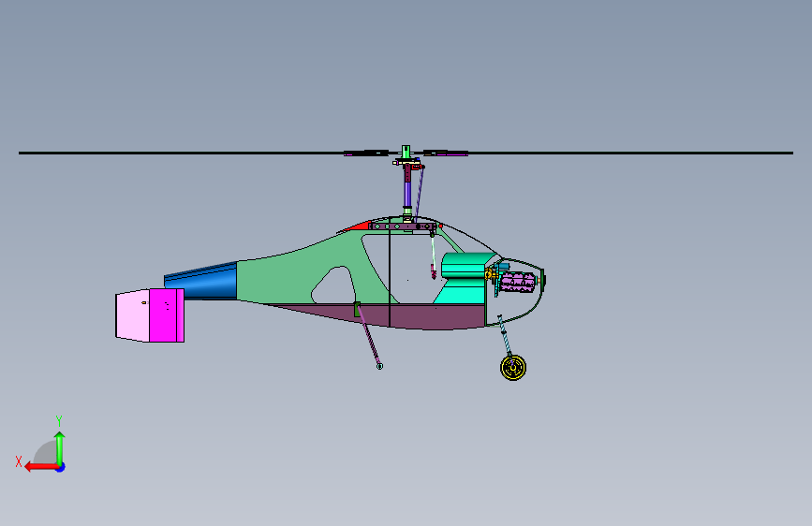Select the purple engine block in the nose

point(517,283)
